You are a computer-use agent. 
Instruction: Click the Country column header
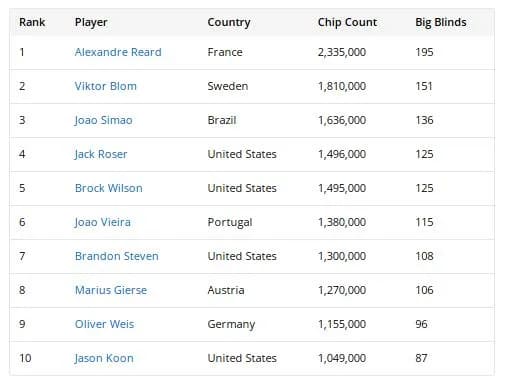pyautogui.click(x=229, y=23)
